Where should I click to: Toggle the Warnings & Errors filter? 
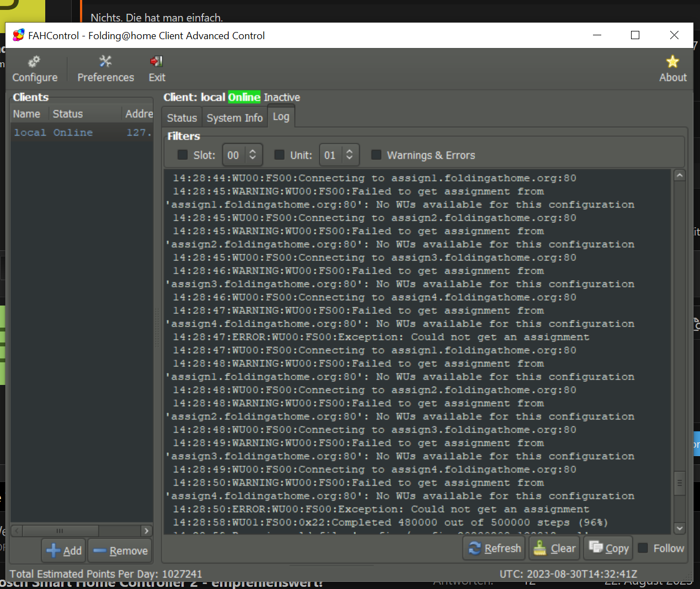pyautogui.click(x=377, y=155)
